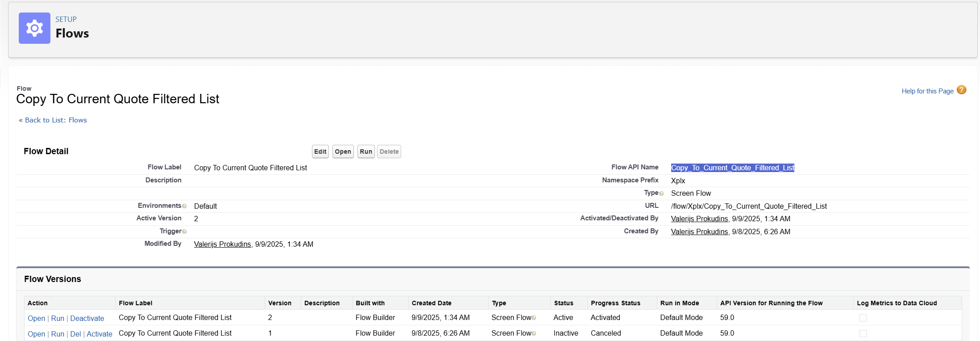Open Help for this Page link
Screen dimensions: 980x341
point(927,91)
